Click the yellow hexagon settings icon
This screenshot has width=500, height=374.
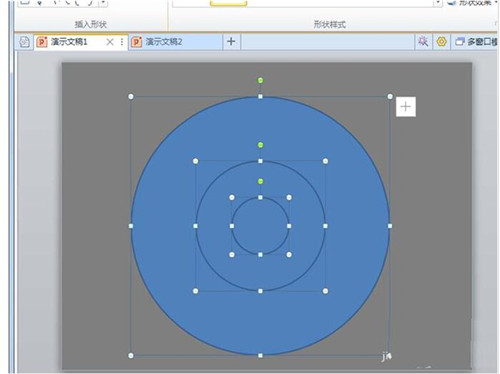click(441, 42)
